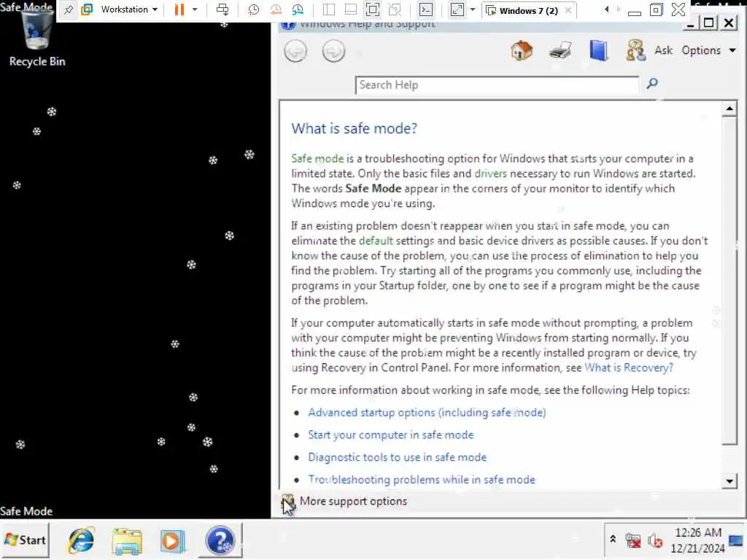Print the current help topic

tap(560, 50)
